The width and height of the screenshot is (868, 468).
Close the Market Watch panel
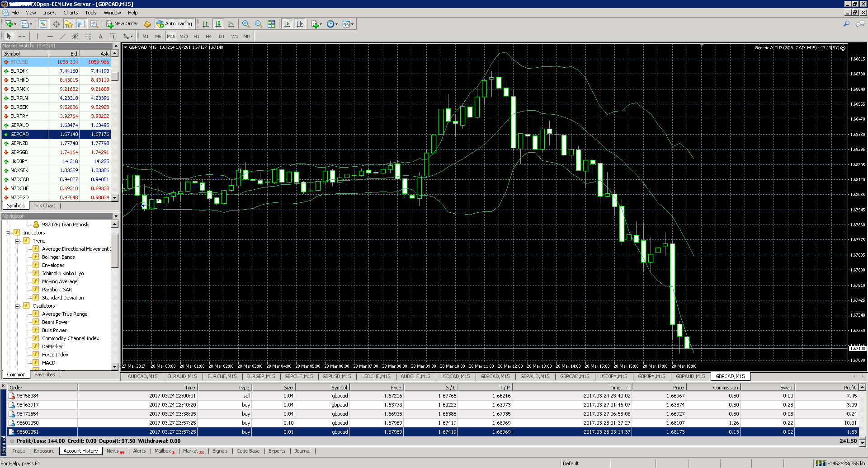[x=116, y=46]
